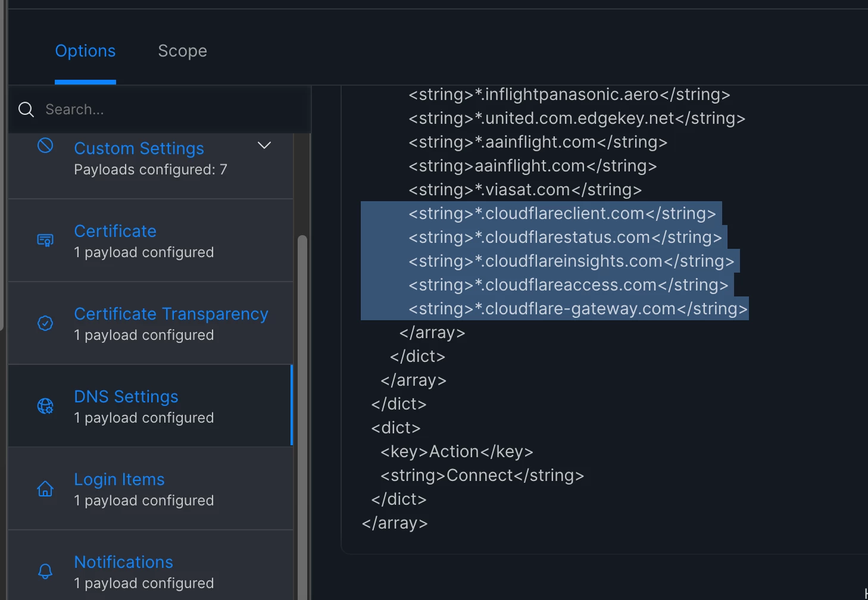Viewport: 868px width, 600px height.
Task: Click the Notifications bell icon
Action: (45, 571)
